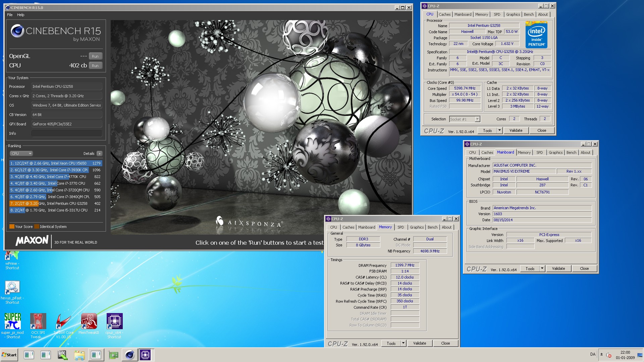644x362 pixels.
Task: Click Close in the CPU-Z Mainboard window
Action: coord(584,268)
